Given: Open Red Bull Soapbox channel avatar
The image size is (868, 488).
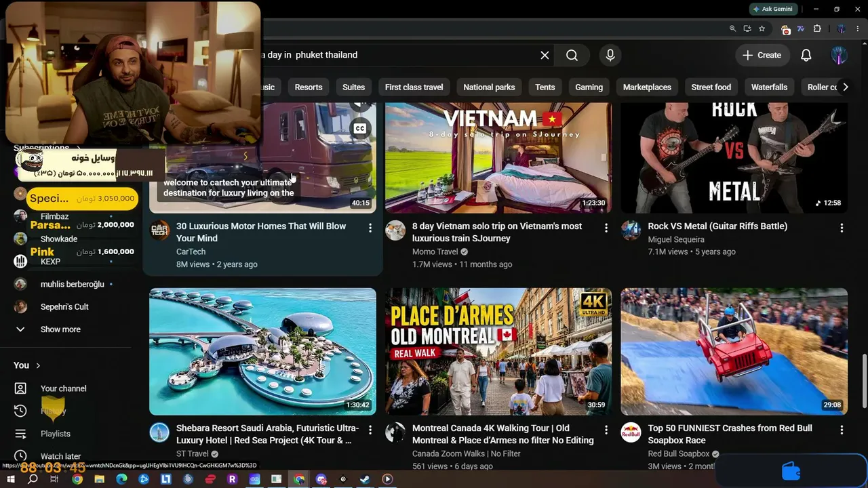Looking at the screenshot, I should [631, 432].
